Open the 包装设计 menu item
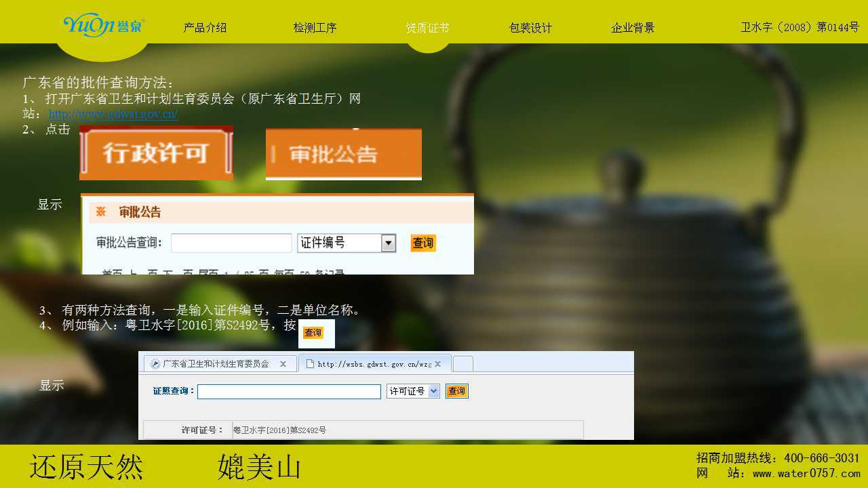This screenshot has height=488, width=868. pyautogui.click(x=531, y=28)
